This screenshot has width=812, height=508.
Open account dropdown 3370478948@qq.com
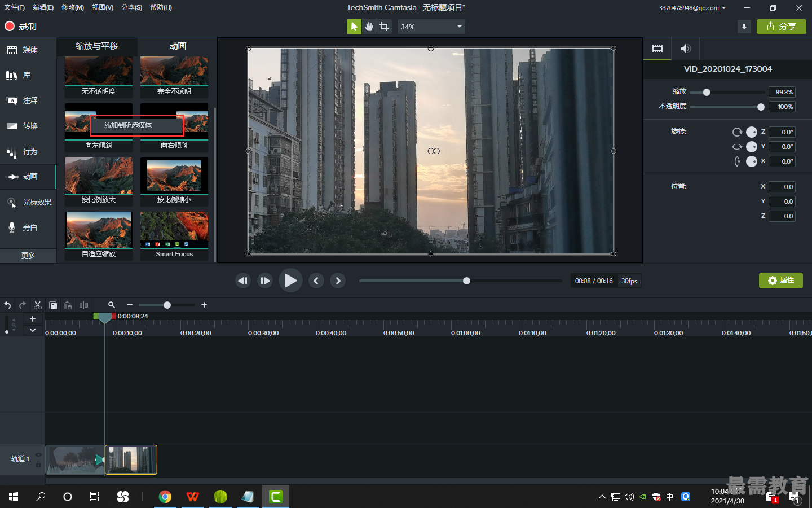point(692,8)
